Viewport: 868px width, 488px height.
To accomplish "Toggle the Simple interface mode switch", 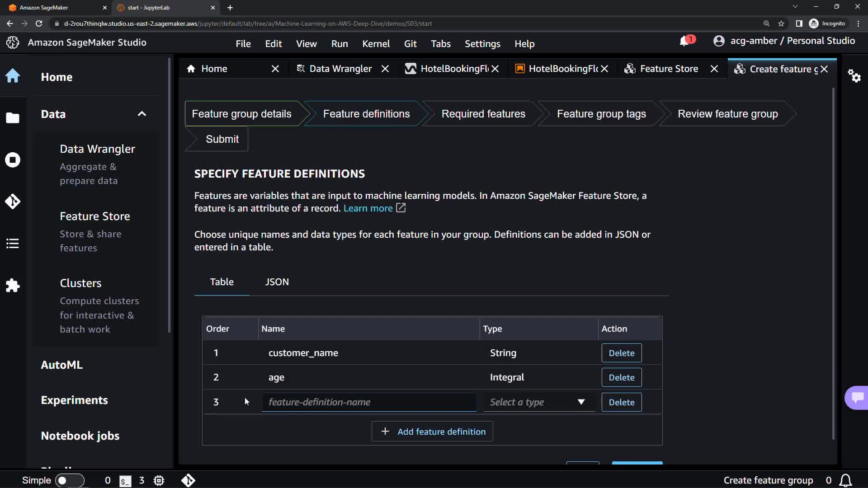I will click(x=69, y=480).
